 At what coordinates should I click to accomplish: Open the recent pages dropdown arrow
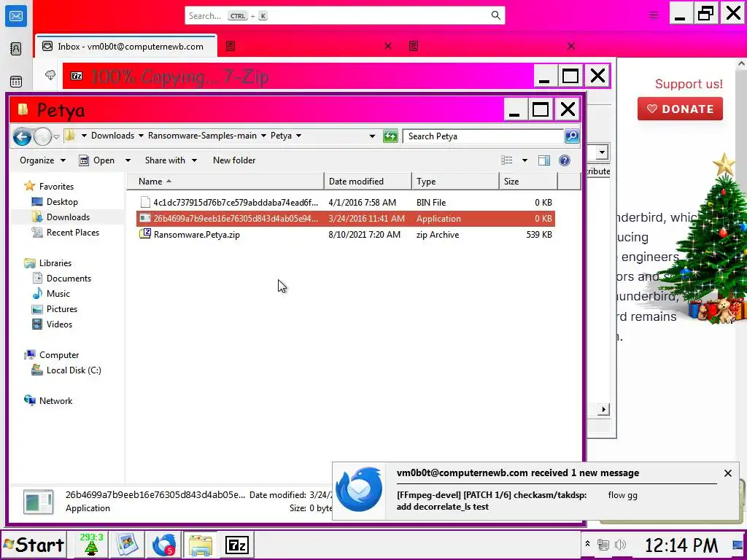56,136
